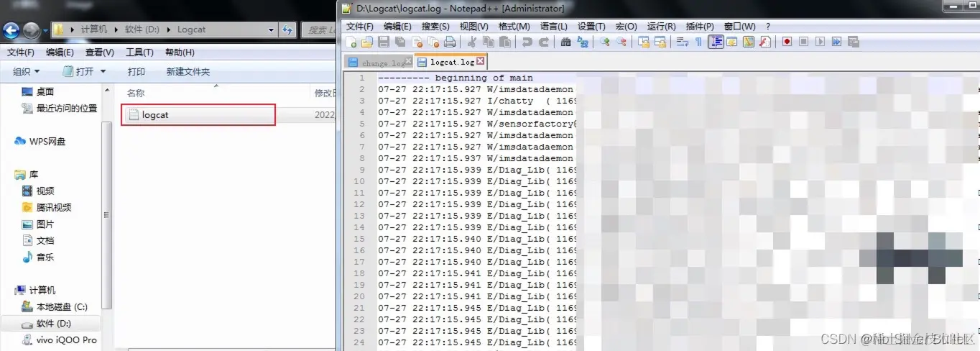Open Replace via the toolbar icon

pyautogui.click(x=583, y=42)
